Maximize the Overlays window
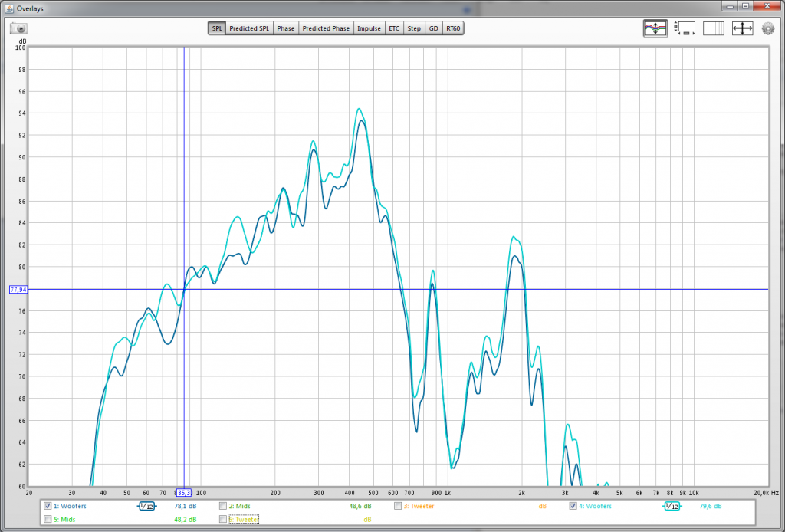This screenshot has height=532, width=785. click(x=745, y=6)
